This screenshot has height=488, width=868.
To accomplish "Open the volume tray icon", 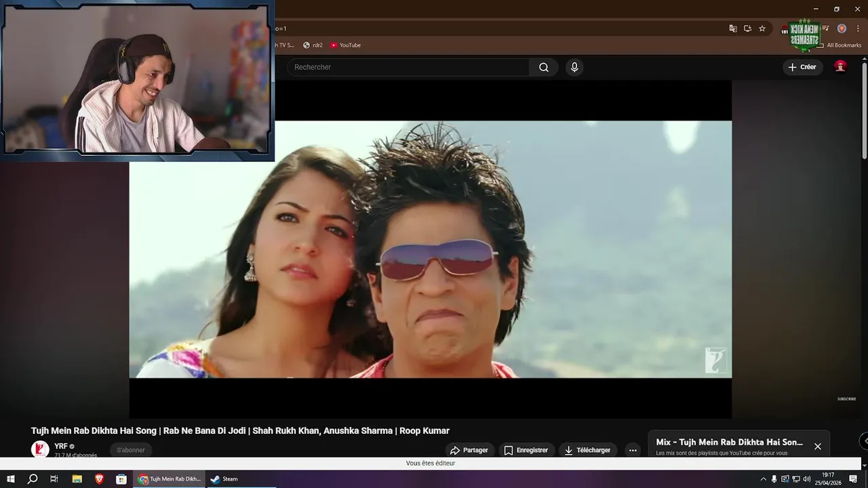I will pyautogui.click(x=807, y=479).
